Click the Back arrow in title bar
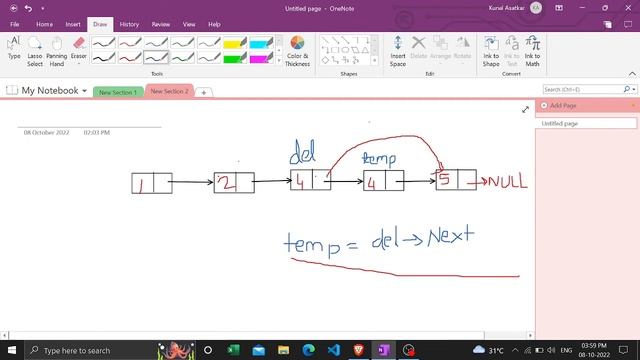This screenshot has height=360, width=640. [x=13, y=8]
